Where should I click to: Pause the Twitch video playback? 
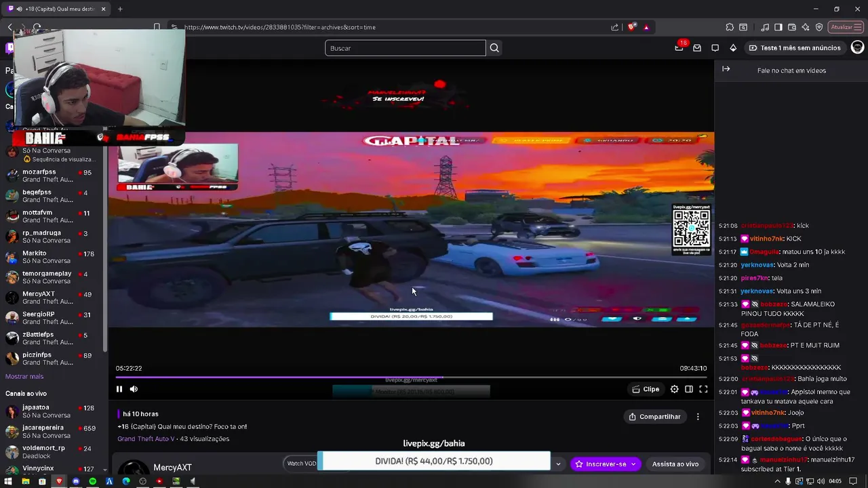(119, 389)
